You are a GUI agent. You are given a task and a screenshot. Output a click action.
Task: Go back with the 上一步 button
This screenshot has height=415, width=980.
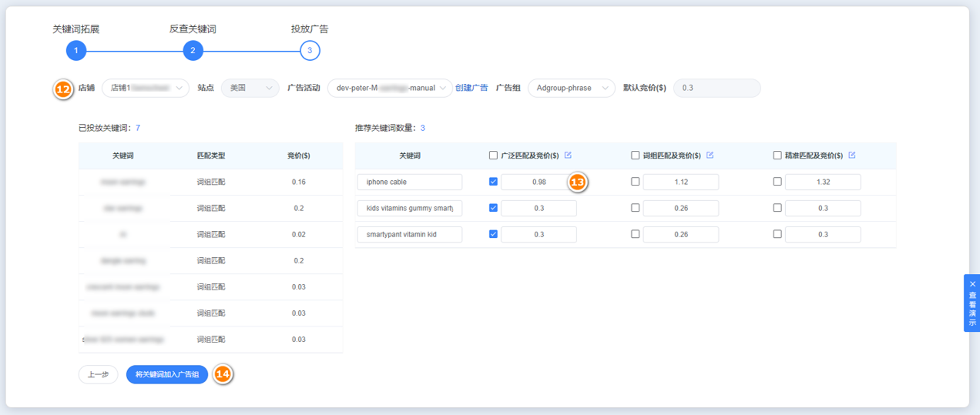98,375
